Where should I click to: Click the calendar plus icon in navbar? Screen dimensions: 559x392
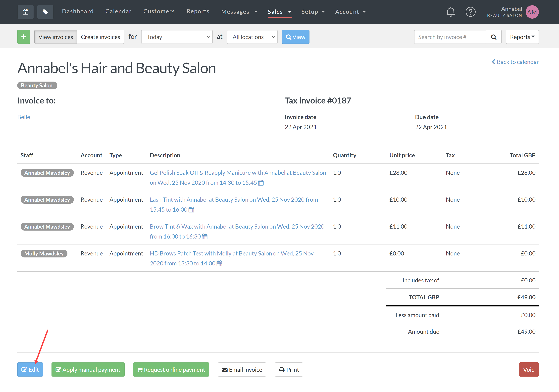point(25,12)
